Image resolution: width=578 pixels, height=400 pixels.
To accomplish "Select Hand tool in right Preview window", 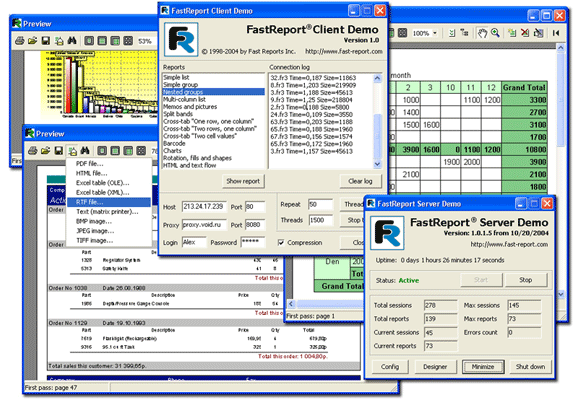I will pos(482,33).
